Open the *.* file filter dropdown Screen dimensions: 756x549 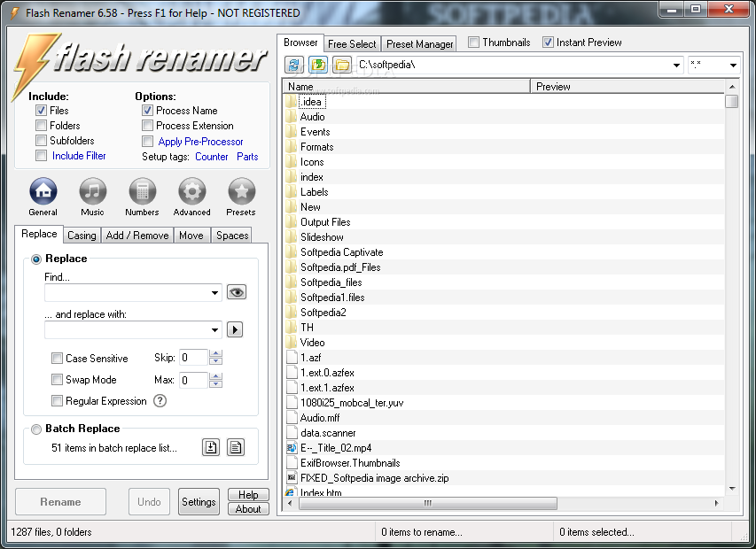click(x=733, y=65)
